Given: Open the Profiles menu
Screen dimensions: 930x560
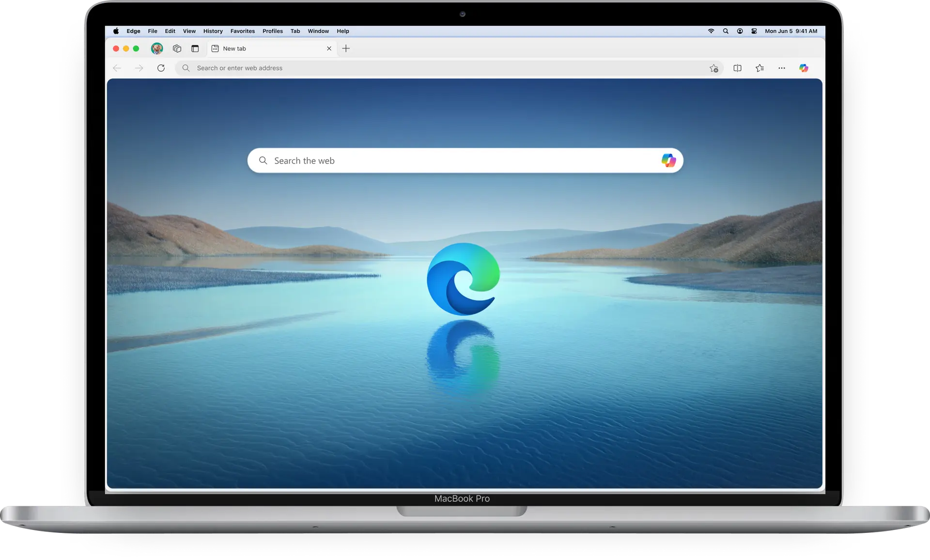Looking at the screenshot, I should 273,31.
